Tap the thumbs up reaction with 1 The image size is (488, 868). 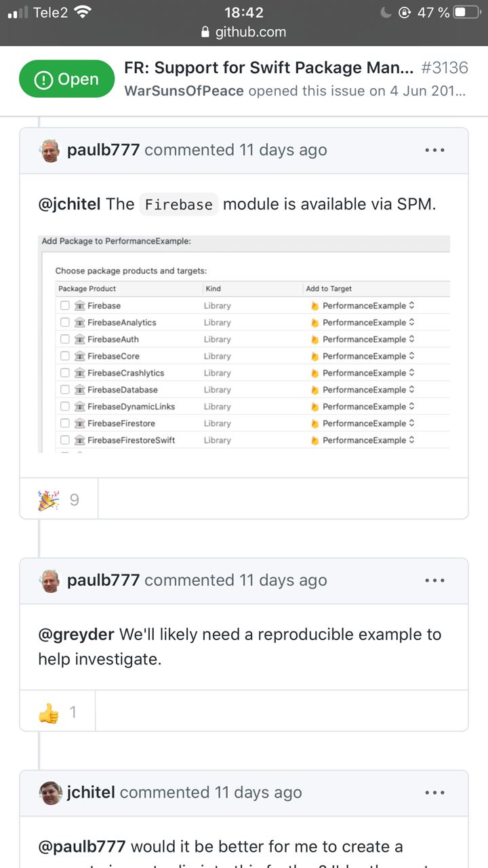click(58, 712)
